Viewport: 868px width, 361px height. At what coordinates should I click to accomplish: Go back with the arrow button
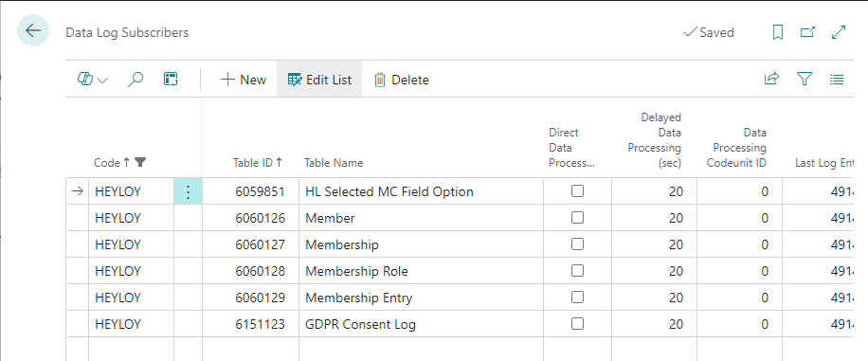33,30
